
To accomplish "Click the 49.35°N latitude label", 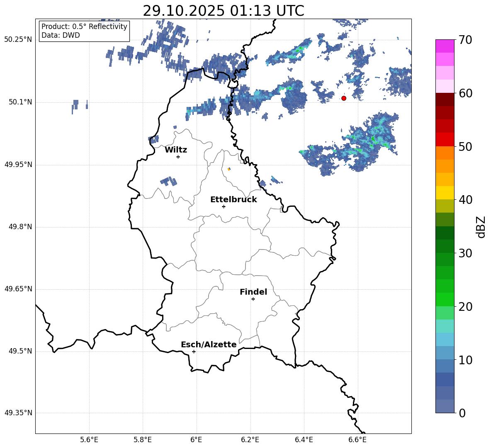I will pos(18,413).
